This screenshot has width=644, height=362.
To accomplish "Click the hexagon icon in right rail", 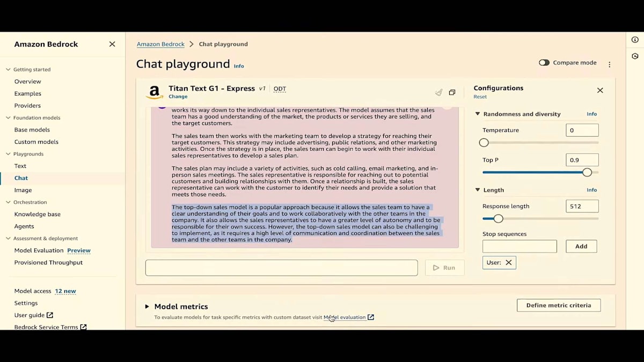I will pos(635,56).
